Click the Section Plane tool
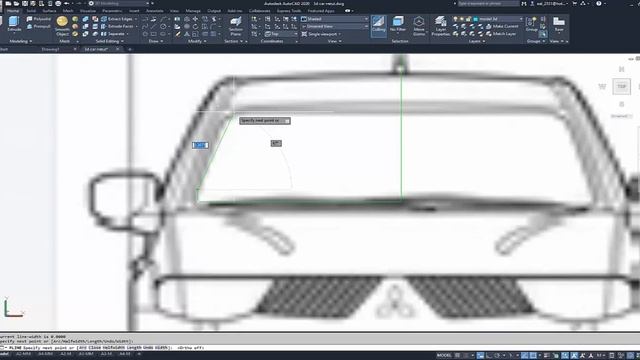 point(236,26)
